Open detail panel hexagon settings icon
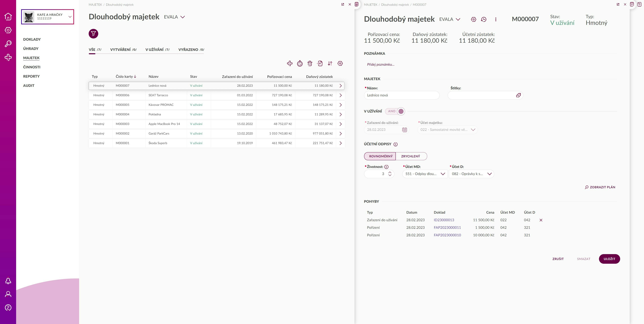Viewport: 644px width, 324px height. coord(474,19)
